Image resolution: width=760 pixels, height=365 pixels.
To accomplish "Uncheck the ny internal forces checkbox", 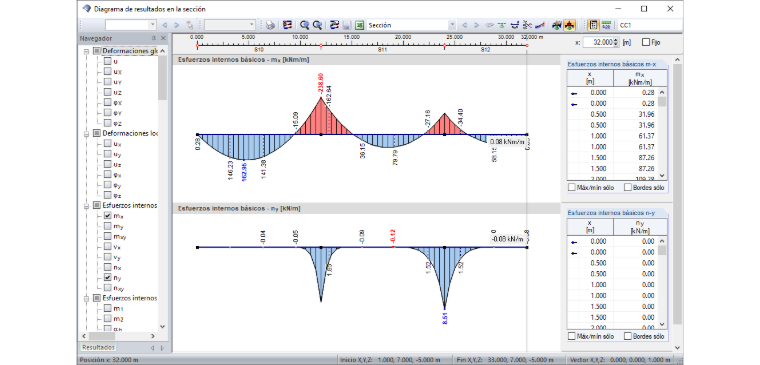I will coord(107,278).
